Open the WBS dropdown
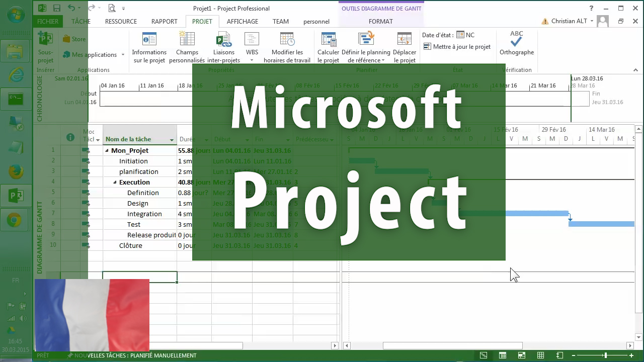This screenshot has height=362, width=644. point(252,60)
